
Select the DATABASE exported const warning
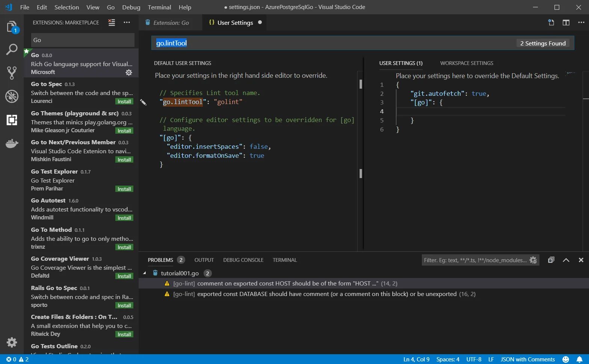(364, 294)
